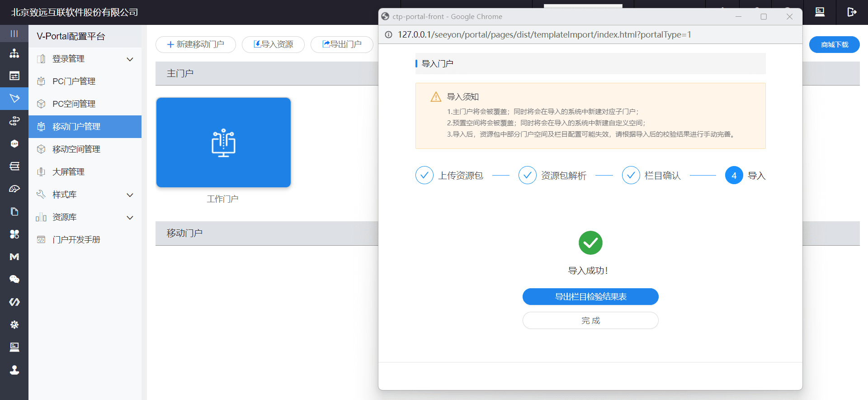The width and height of the screenshot is (868, 400).
Task: Click the 导入门户 heading in popup
Action: (x=437, y=64)
